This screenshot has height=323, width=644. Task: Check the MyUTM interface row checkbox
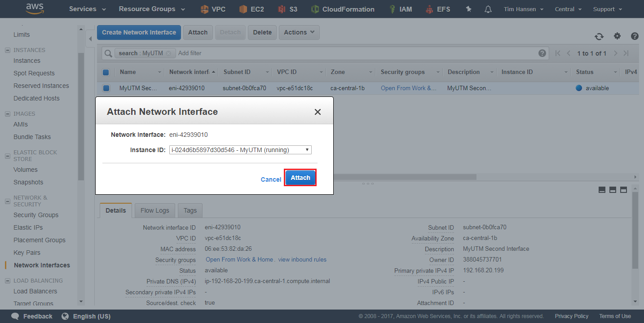pos(106,88)
